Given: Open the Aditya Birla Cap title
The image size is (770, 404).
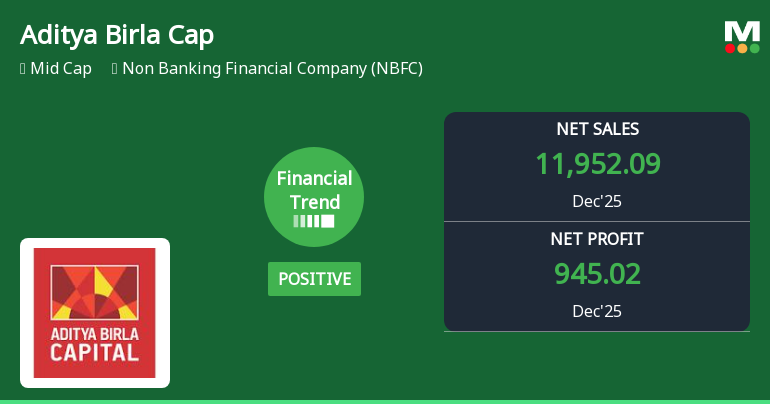Looking at the screenshot, I should (x=117, y=35).
